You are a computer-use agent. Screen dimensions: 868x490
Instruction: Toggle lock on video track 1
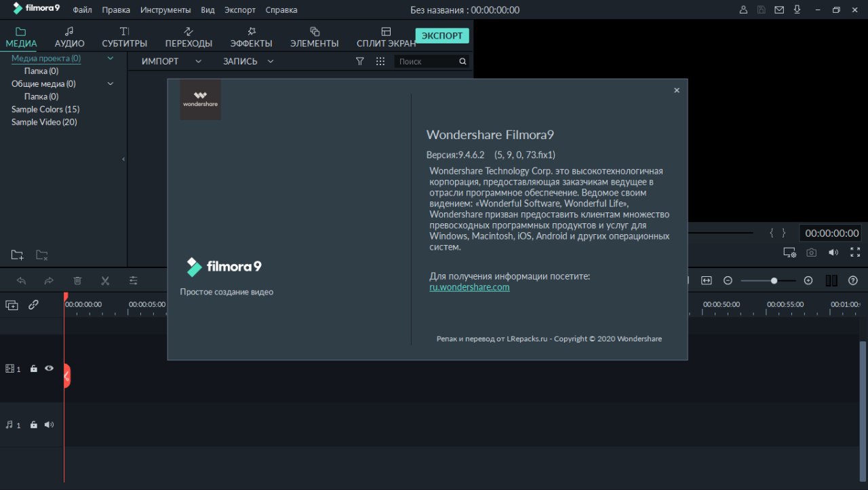33,369
